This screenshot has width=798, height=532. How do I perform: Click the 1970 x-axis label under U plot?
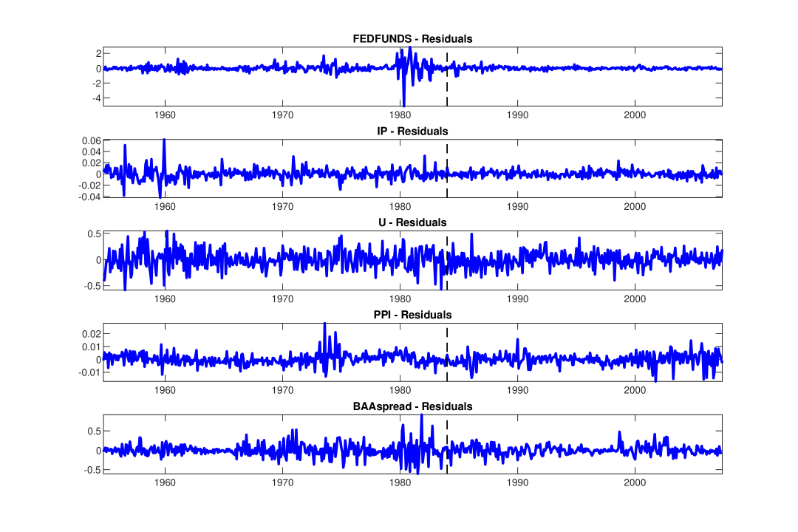(282, 299)
